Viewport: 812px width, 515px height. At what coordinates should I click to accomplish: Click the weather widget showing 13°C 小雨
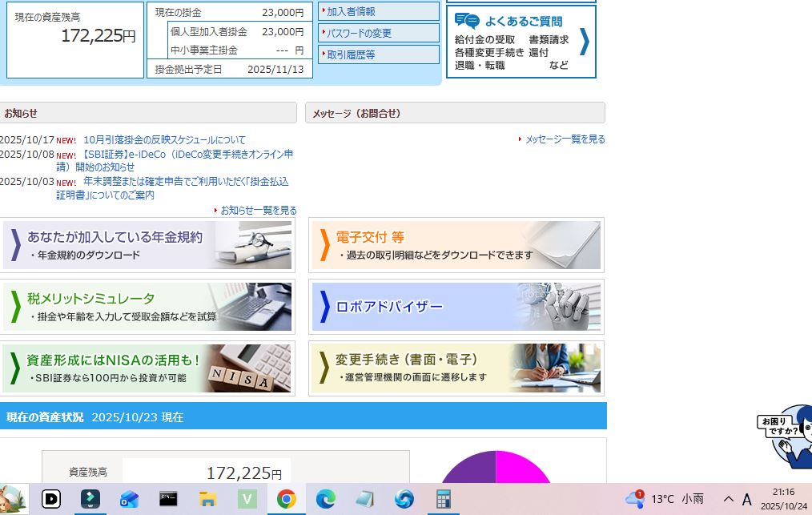click(665, 499)
